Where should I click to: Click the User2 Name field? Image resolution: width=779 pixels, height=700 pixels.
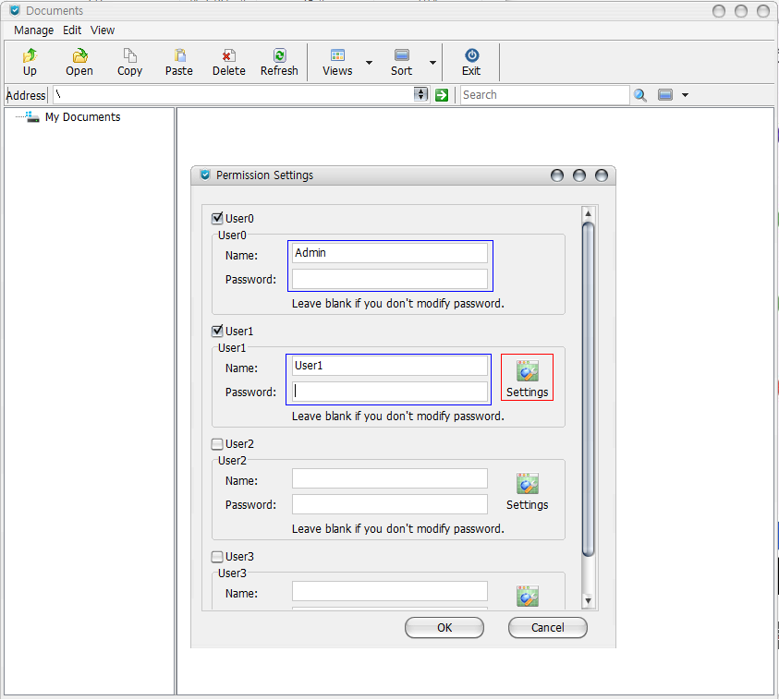pos(390,478)
